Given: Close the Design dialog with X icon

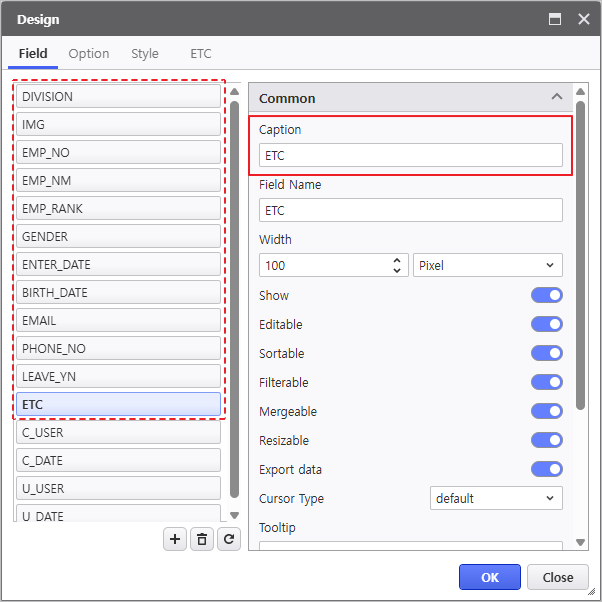Looking at the screenshot, I should tap(583, 19).
